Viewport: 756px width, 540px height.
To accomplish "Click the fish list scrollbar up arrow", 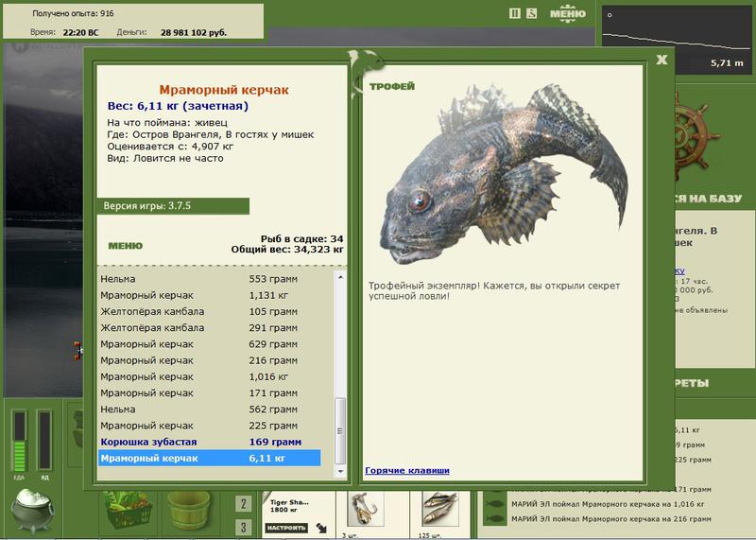I will (x=340, y=277).
